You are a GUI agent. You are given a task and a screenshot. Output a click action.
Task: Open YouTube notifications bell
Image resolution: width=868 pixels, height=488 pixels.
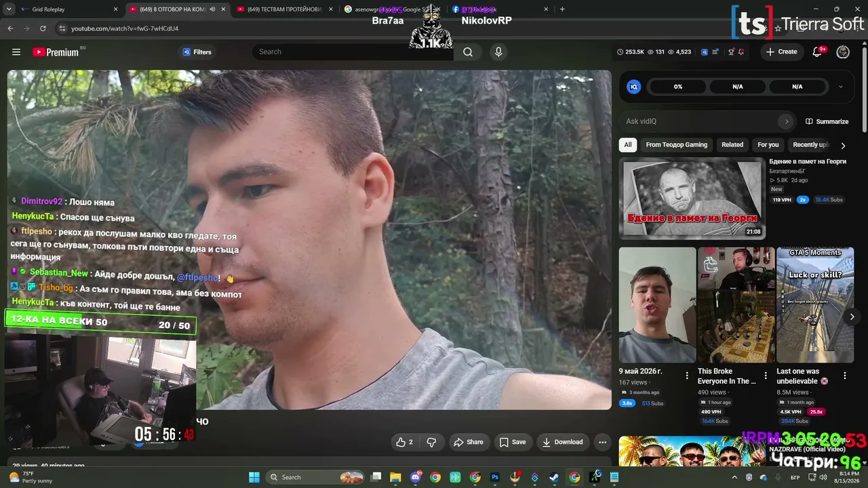point(818,52)
